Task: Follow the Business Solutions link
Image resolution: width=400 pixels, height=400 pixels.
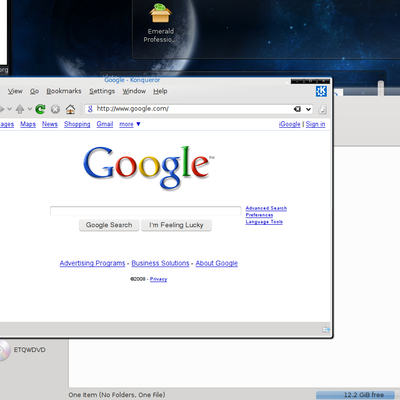Action: pyautogui.click(x=160, y=263)
